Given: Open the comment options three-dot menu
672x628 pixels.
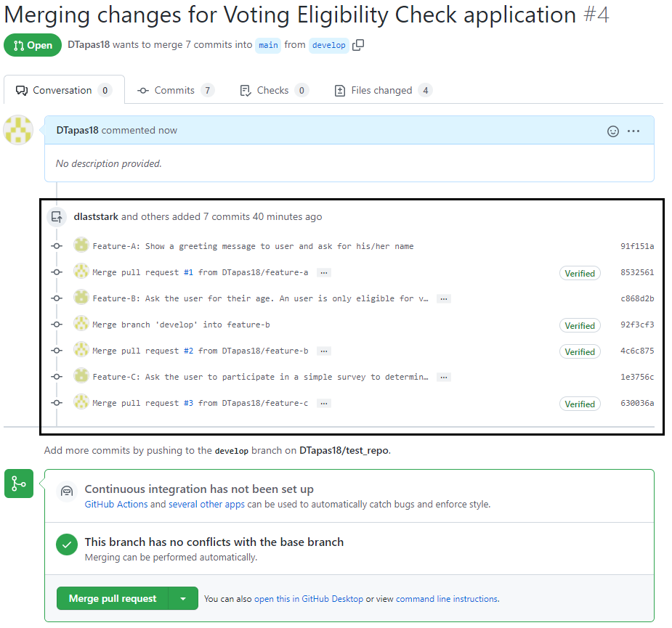Looking at the screenshot, I should coord(633,131).
